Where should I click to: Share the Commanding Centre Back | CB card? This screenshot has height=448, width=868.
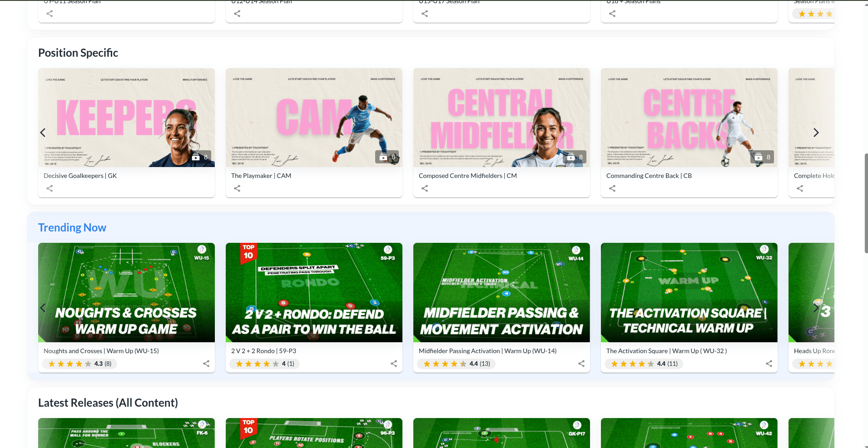coord(612,188)
